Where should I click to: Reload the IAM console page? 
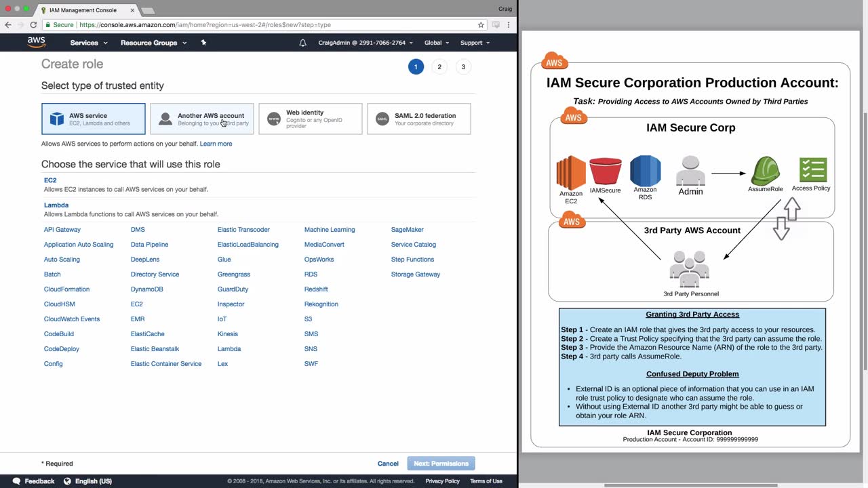coord(33,24)
